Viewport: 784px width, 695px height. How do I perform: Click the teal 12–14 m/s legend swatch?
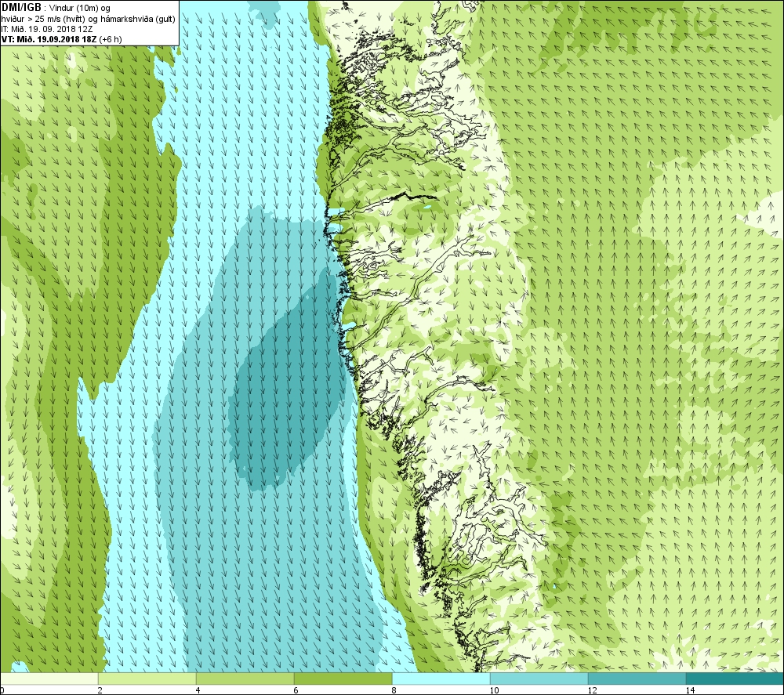[637, 679]
